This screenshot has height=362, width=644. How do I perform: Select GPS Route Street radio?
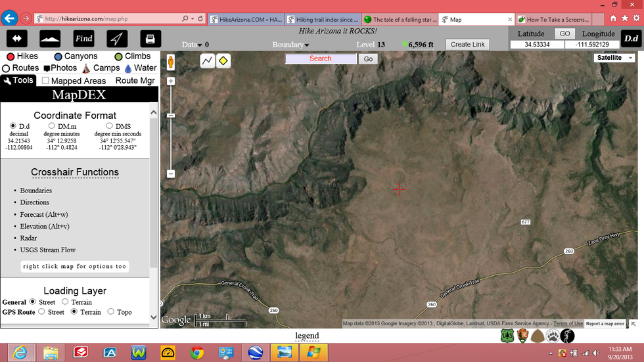[41, 311]
